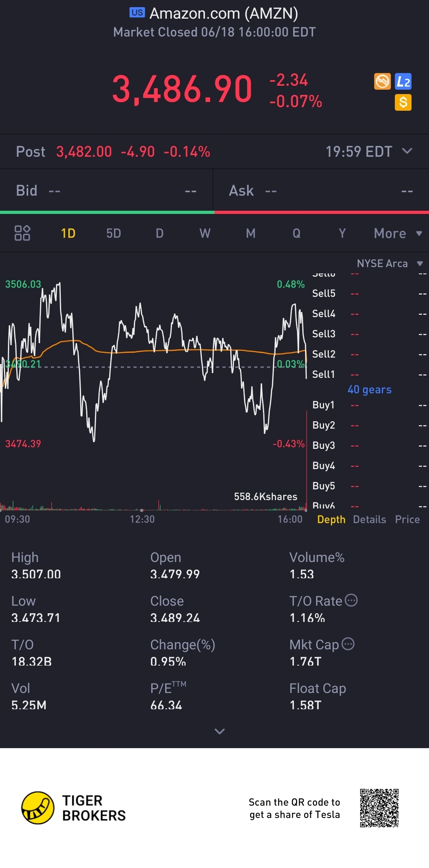Tap the Close value 3,489.24
Image resolution: width=429 pixels, height=868 pixels.
point(175,618)
